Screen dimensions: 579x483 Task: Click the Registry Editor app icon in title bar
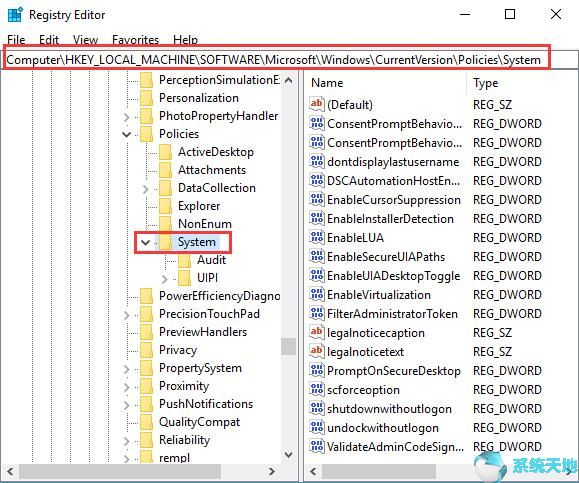click(x=15, y=15)
